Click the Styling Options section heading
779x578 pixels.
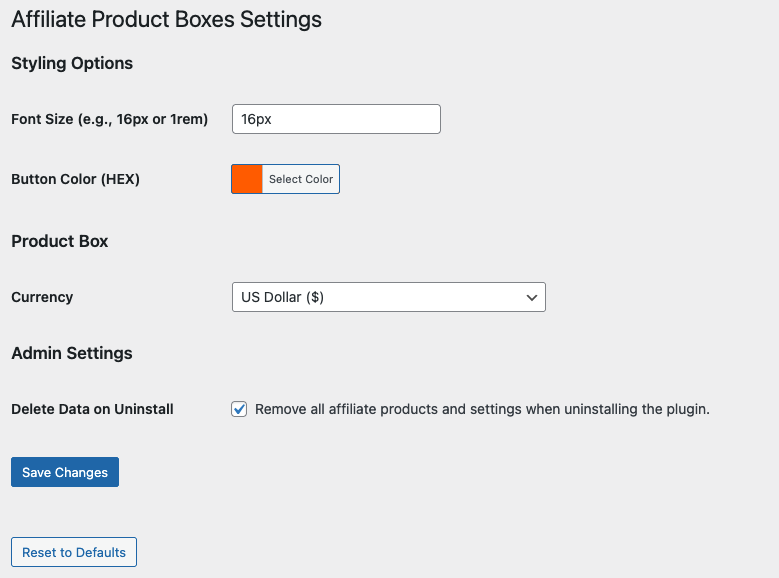(72, 63)
